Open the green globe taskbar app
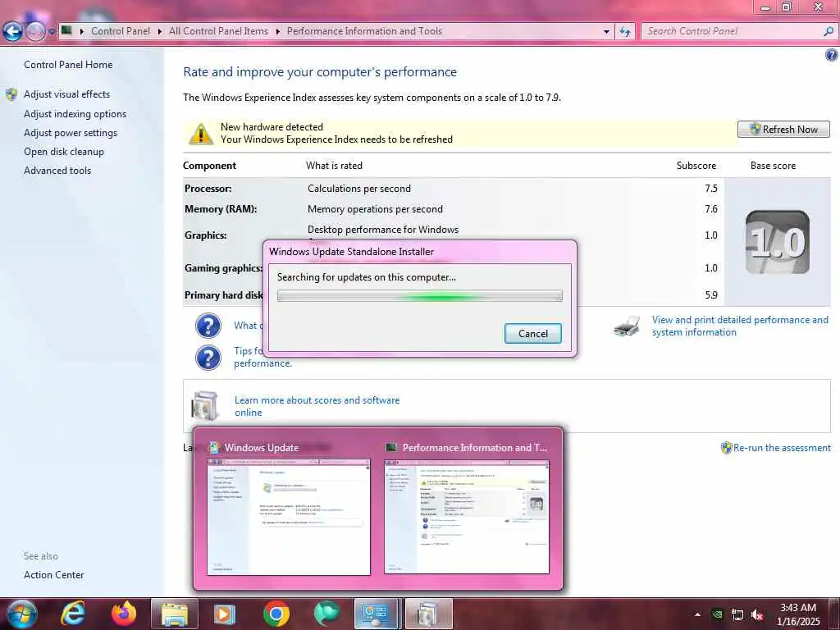Image resolution: width=840 pixels, height=630 pixels. 326,614
